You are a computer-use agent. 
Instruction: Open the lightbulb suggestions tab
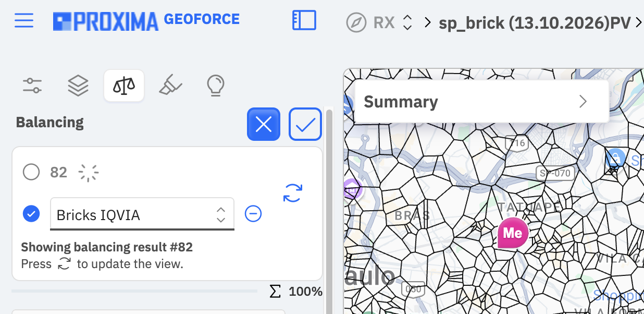pos(216,85)
